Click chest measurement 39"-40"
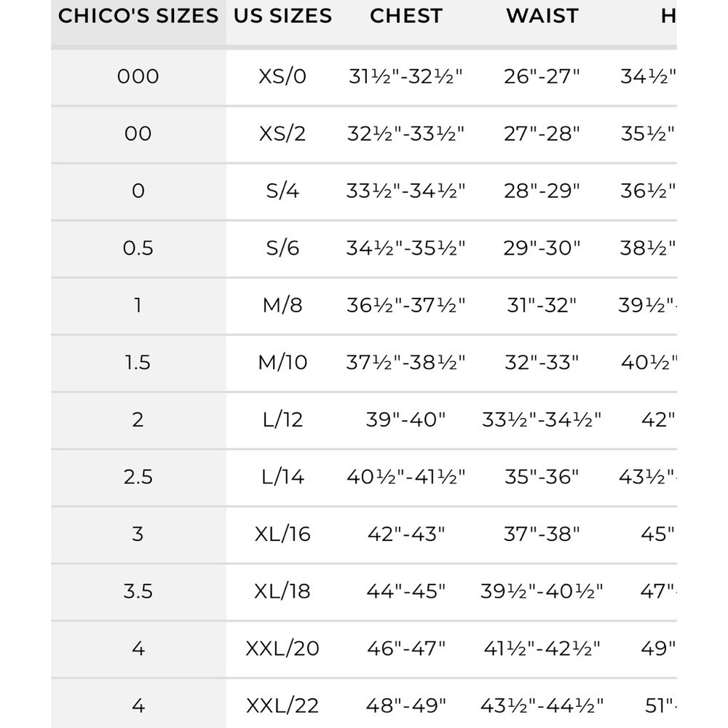728x728 pixels. (405, 419)
